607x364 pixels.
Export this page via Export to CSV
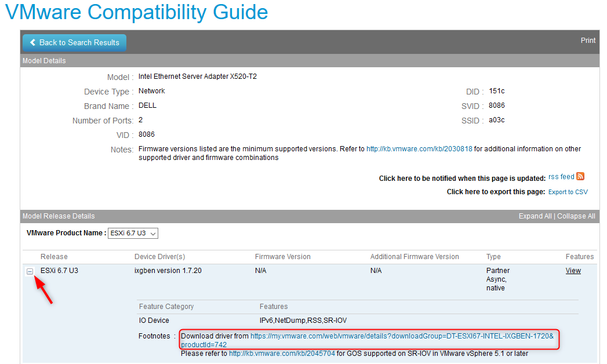point(568,192)
